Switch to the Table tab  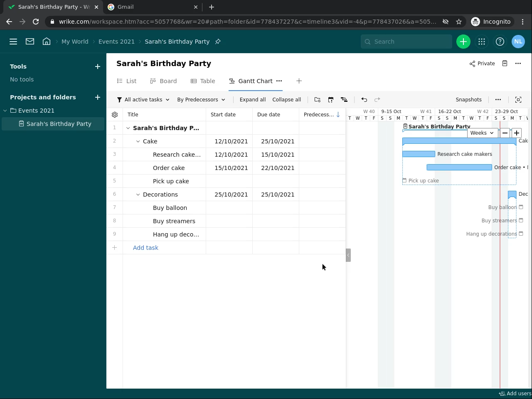[203, 81]
